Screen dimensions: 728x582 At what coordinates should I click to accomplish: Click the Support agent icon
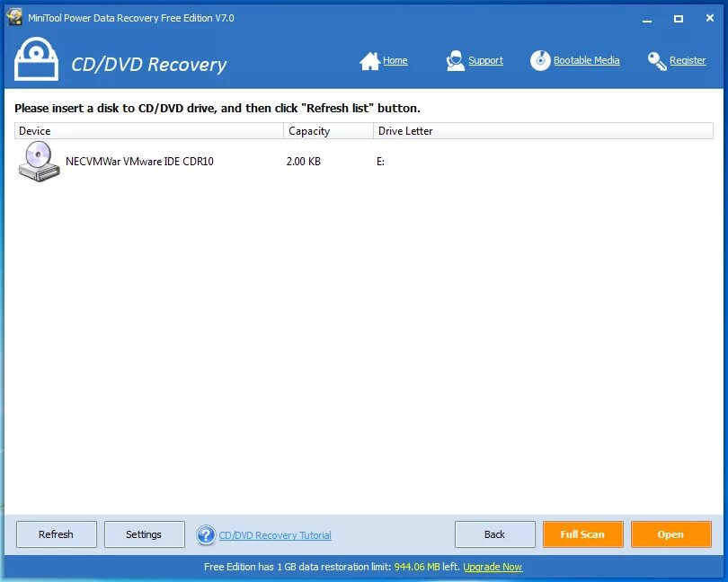pyautogui.click(x=455, y=61)
